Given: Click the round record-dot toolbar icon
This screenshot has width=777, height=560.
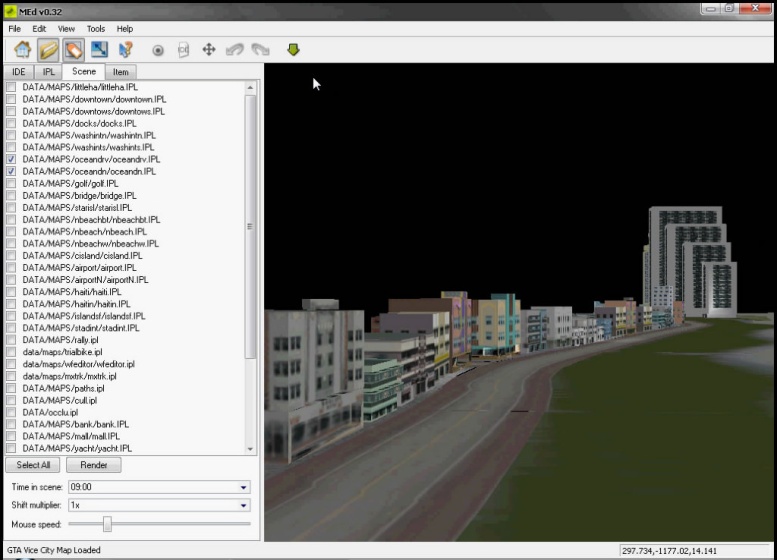Looking at the screenshot, I should tap(158, 50).
